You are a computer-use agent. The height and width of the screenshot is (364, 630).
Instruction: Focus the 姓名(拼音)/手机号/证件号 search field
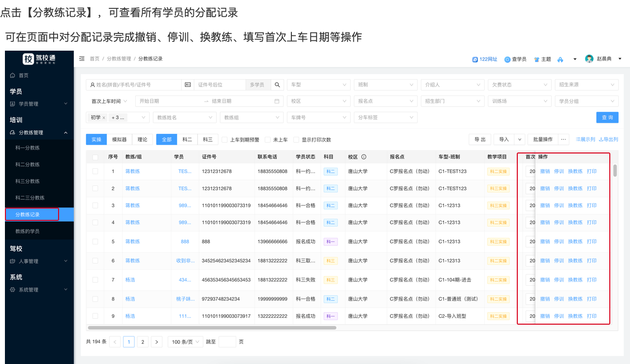[x=134, y=85]
